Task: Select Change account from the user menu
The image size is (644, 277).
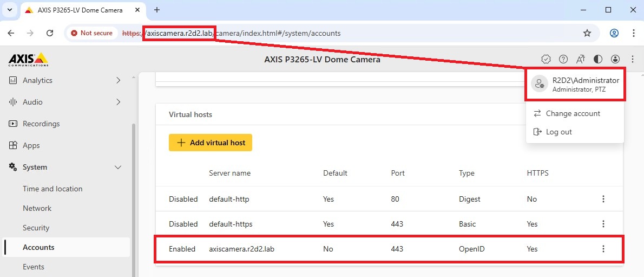Action: (573, 113)
